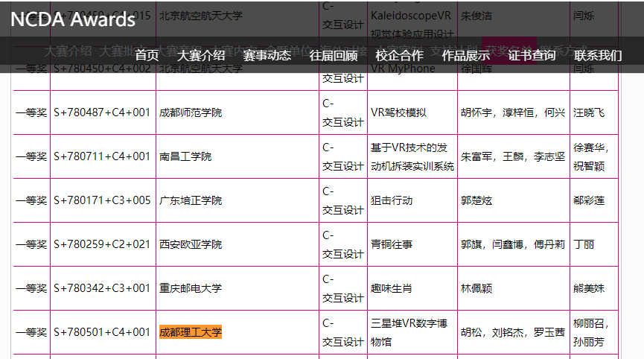This screenshot has height=359, width=644.
Task: Open 作品展示 navigation item
Action: click(x=466, y=55)
